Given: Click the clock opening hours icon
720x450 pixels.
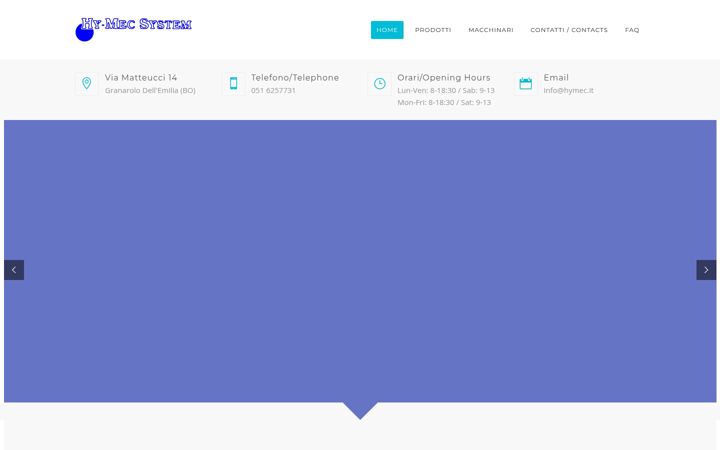Looking at the screenshot, I should click(380, 84).
